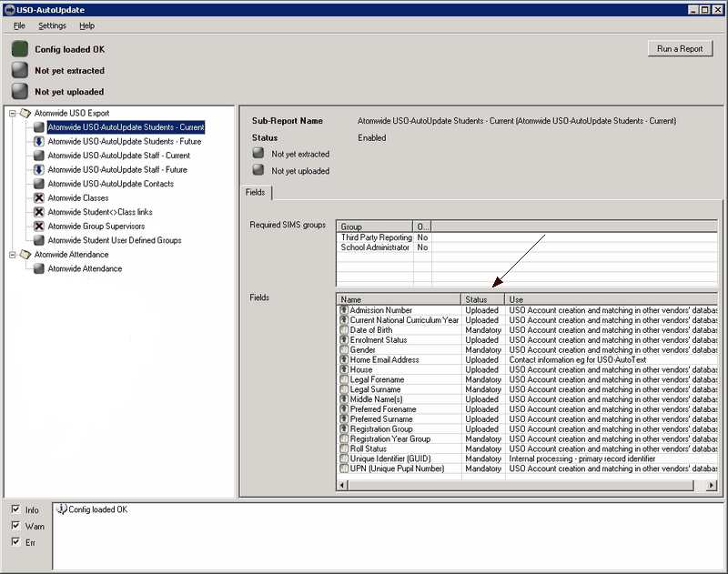
Task: Click the blue arrow icon beside Staff - Future
Action: click(x=39, y=169)
